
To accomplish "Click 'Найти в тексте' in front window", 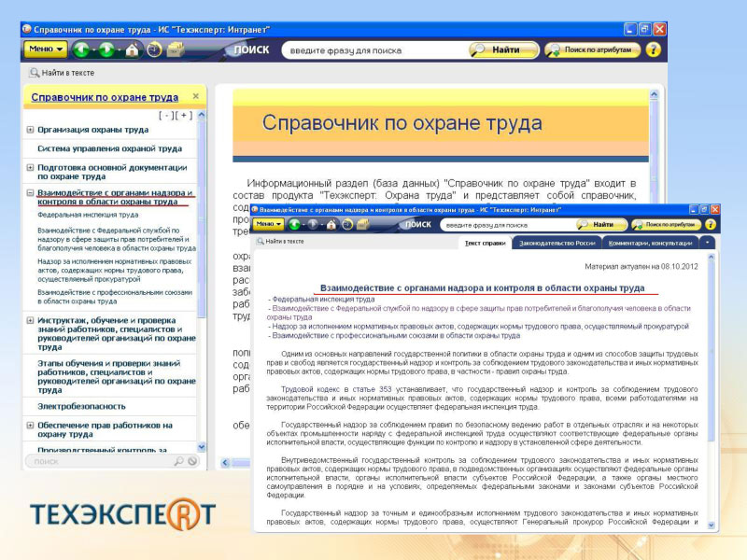I will coord(280,242).
